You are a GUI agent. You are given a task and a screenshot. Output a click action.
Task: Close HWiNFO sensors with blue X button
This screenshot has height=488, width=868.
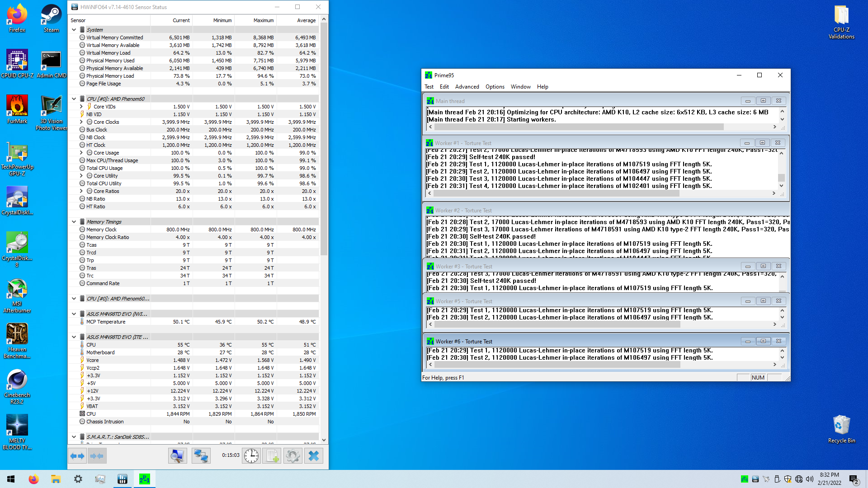point(313,456)
